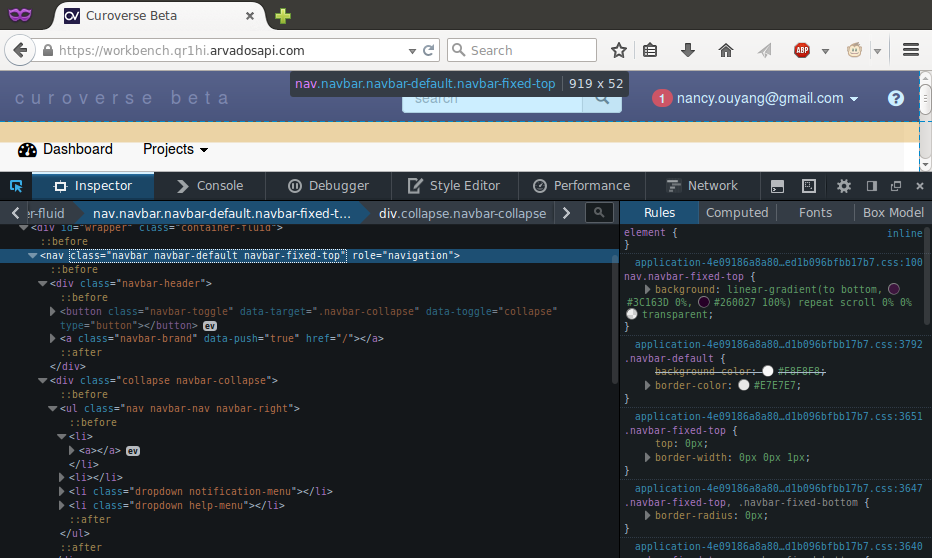
Task: Toggle Responsive Design Mode icon
Action: click(809, 186)
